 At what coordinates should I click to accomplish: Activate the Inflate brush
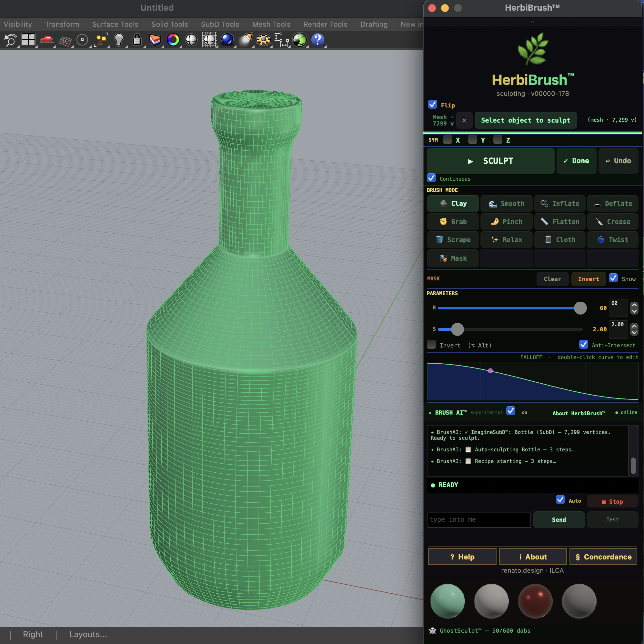click(559, 203)
